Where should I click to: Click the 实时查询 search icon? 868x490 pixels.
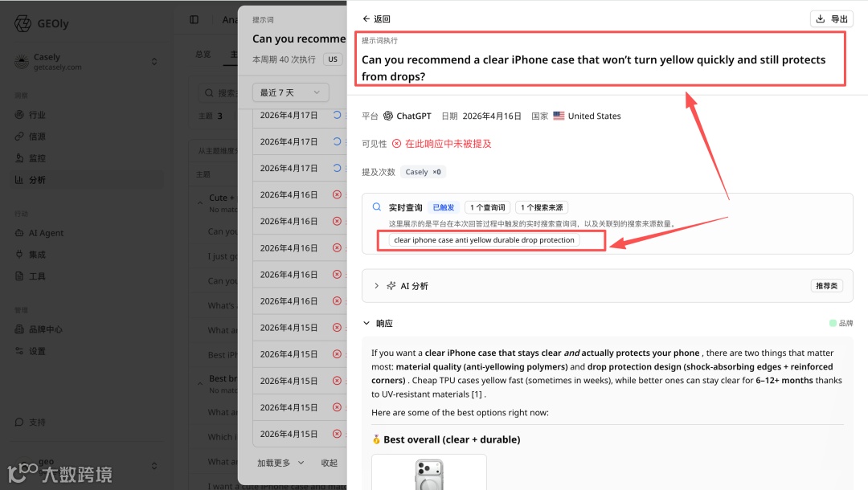coord(376,206)
